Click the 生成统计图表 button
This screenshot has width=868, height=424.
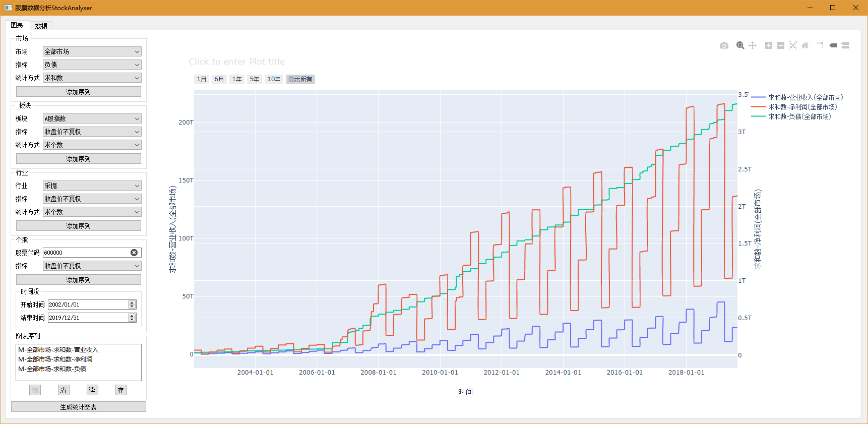click(78, 407)
